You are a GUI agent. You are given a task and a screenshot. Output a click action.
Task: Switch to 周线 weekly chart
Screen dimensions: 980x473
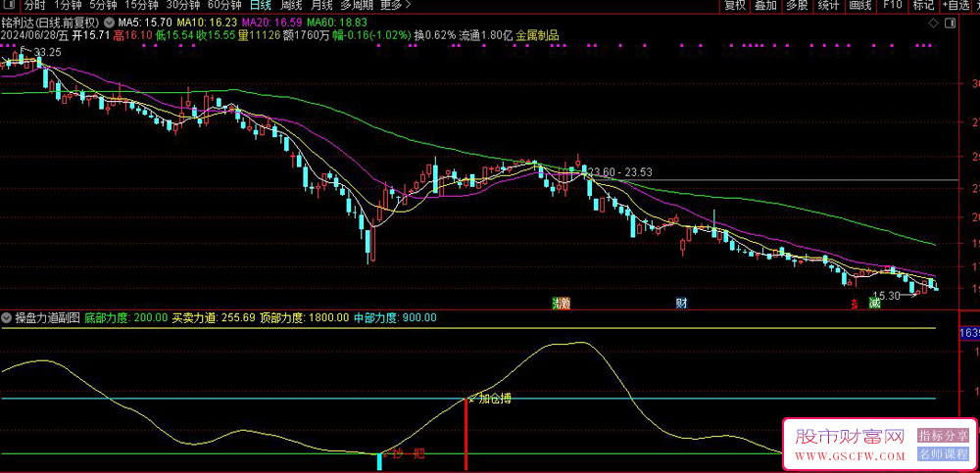291,6
